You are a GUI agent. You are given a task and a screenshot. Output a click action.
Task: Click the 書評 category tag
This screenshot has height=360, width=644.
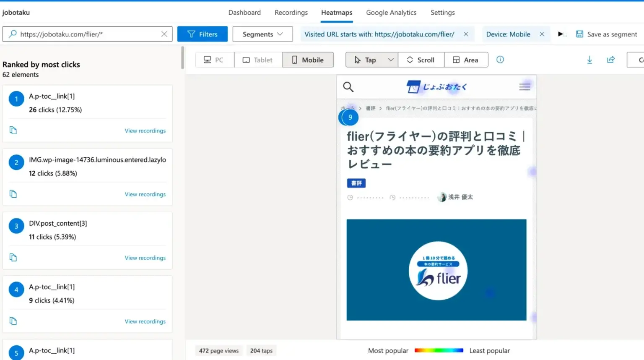(356, 183)
